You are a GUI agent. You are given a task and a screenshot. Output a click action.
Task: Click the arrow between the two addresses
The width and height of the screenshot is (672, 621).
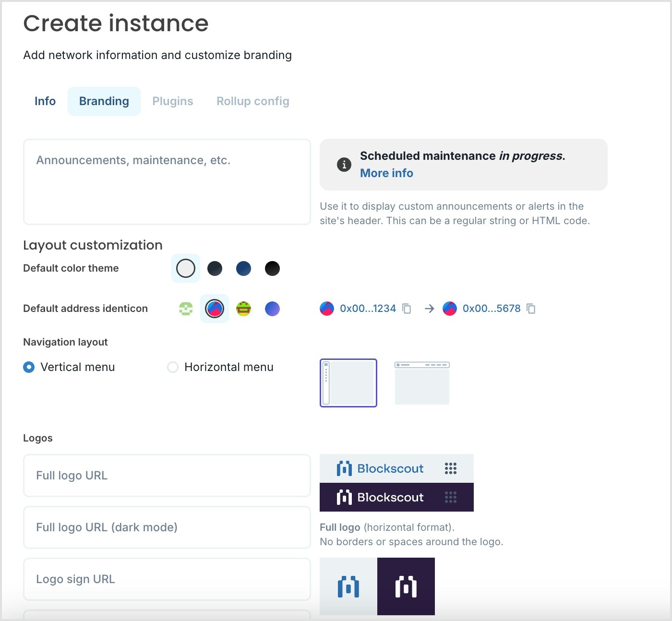430,309
